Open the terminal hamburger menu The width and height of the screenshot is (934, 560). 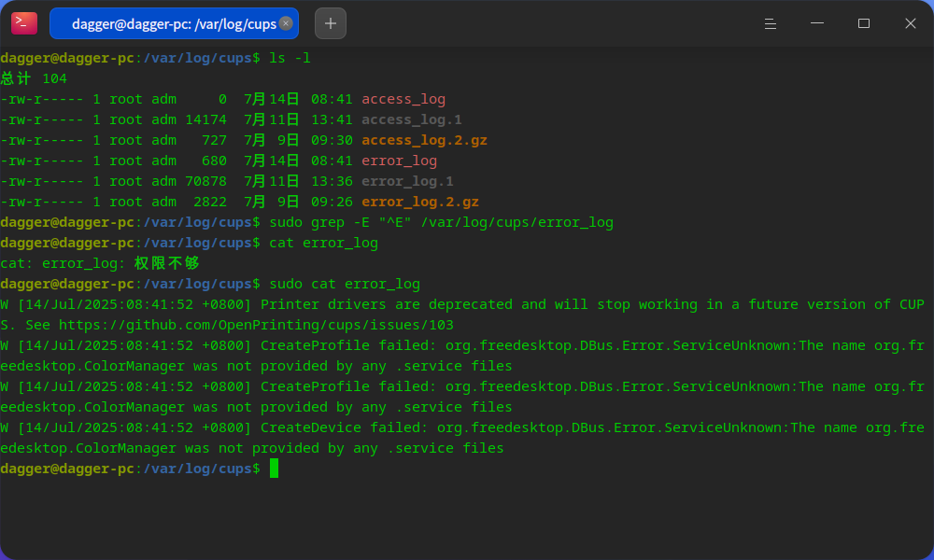click(771, 24)
